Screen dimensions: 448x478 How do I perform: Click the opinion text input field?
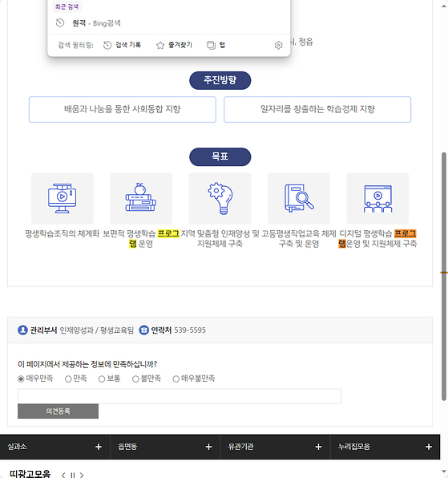click(x=180, y=396)
